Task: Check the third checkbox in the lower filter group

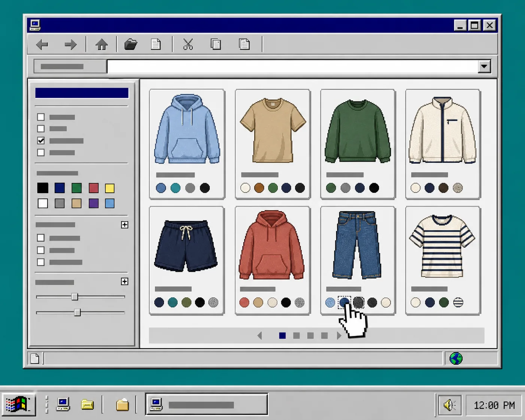Action: pos(41,262)
